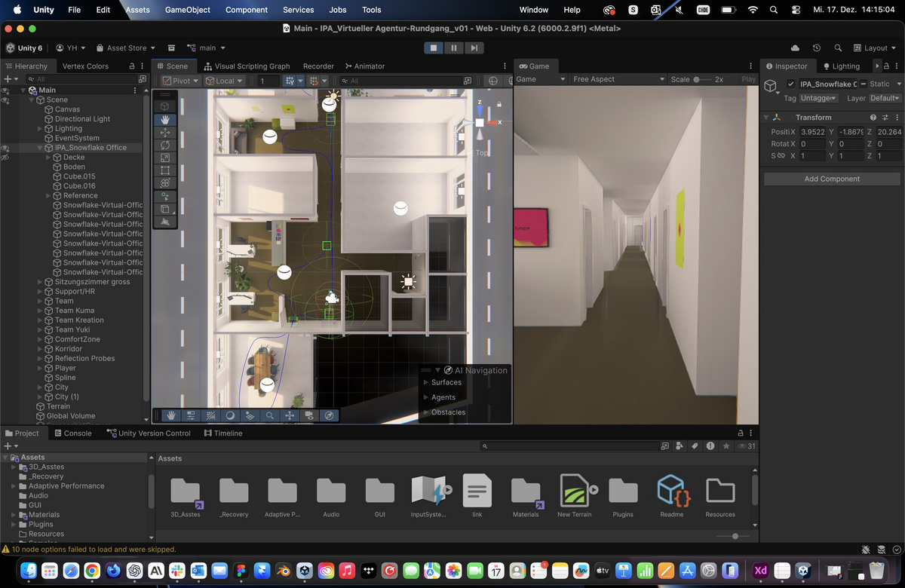Click the Unity Cloud icon
905x588 pixels.
coord(795,48)
